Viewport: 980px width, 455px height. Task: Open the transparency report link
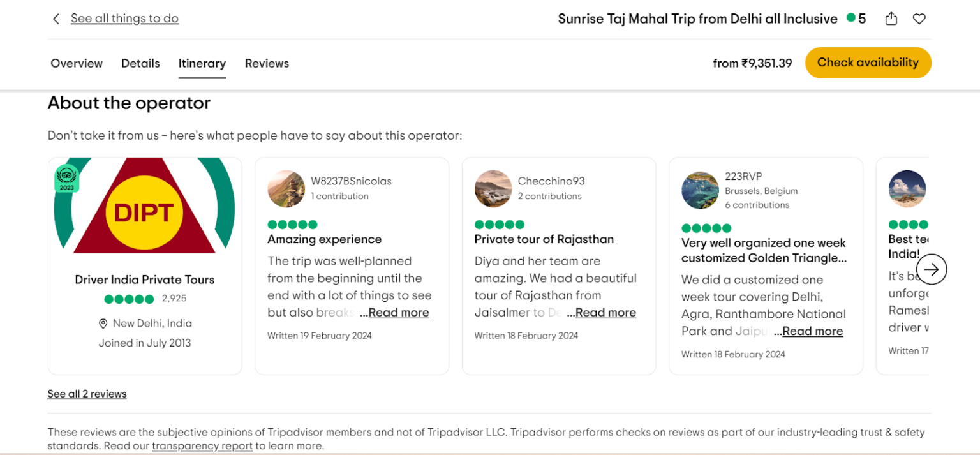coord(202,445)
